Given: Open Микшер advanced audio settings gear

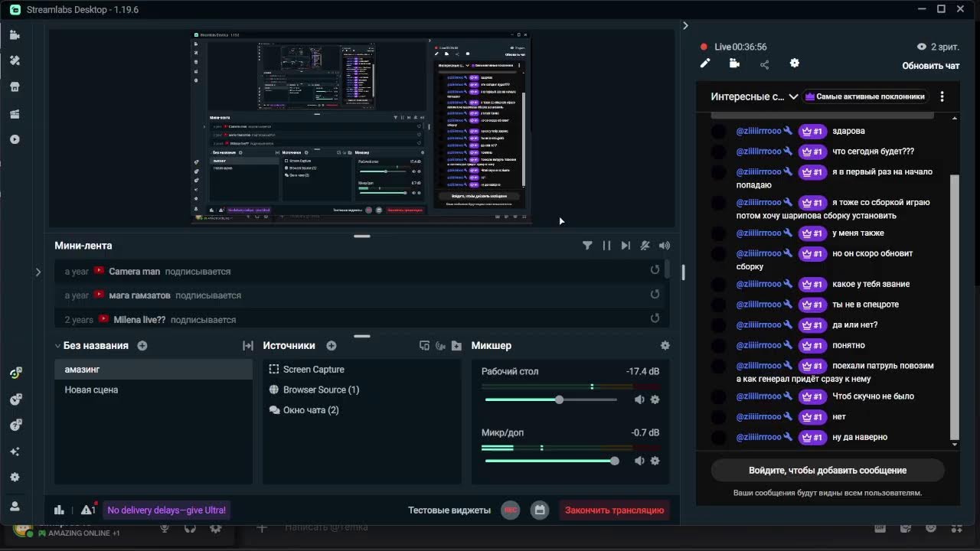Looking at the screenshot, I should pos(665,346).
